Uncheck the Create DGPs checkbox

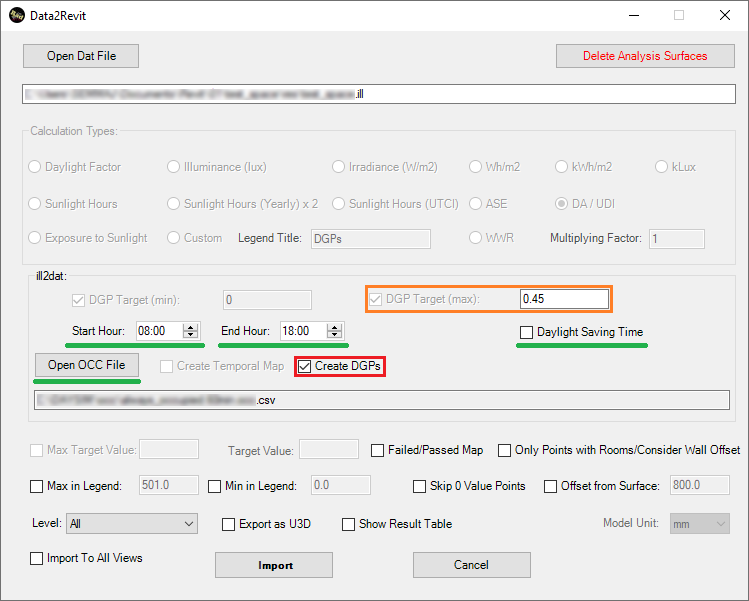(x=304, y=366)
